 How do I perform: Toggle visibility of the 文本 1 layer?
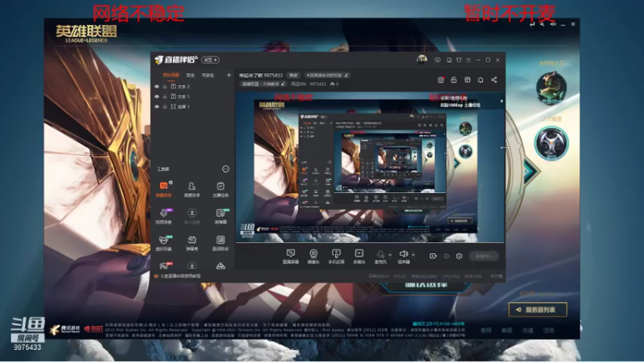156,97
